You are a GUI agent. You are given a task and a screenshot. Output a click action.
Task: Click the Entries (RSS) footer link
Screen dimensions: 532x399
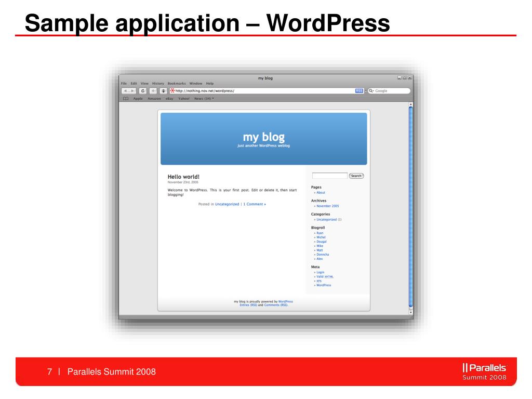click(x=248, y=305)
